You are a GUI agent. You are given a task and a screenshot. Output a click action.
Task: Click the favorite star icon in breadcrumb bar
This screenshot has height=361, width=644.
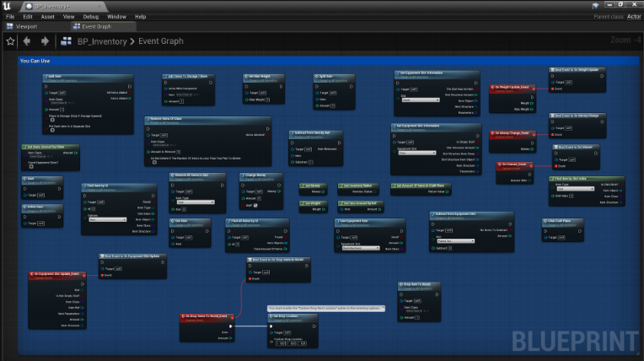tap(10, 41)
